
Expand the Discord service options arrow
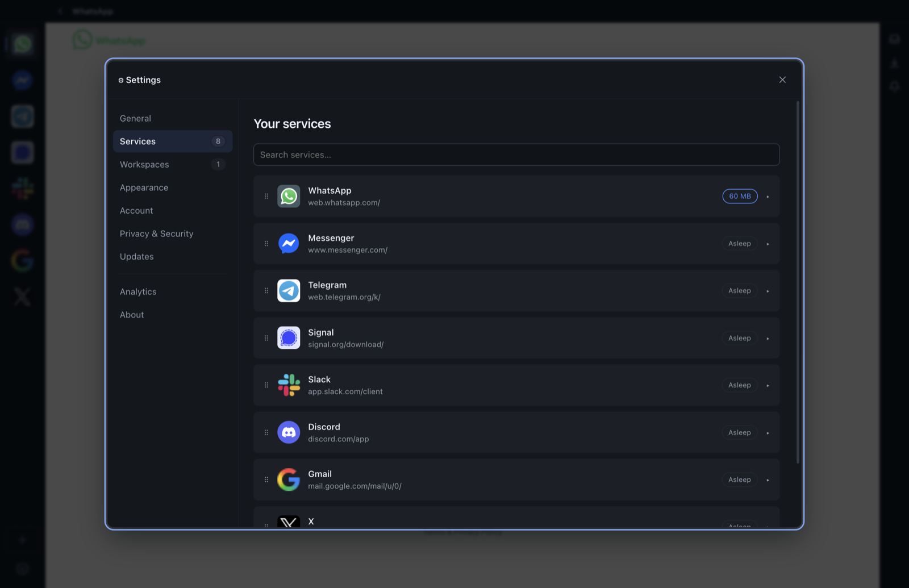[768, 433]
